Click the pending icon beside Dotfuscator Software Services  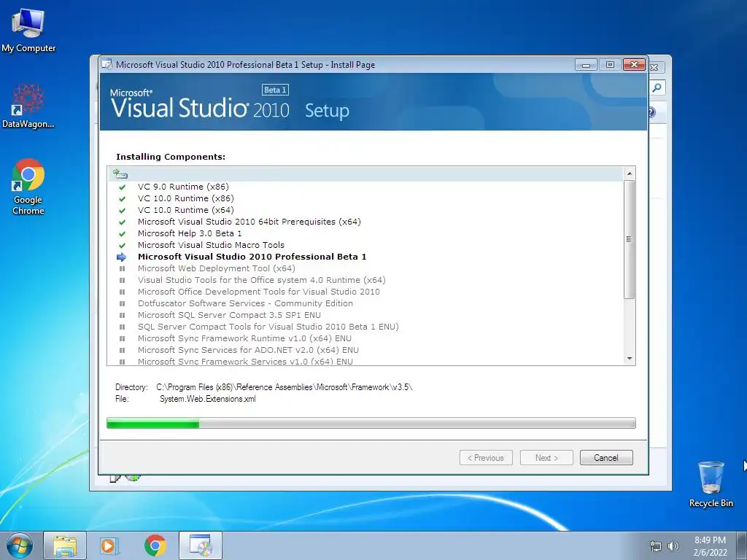point(122,303)
